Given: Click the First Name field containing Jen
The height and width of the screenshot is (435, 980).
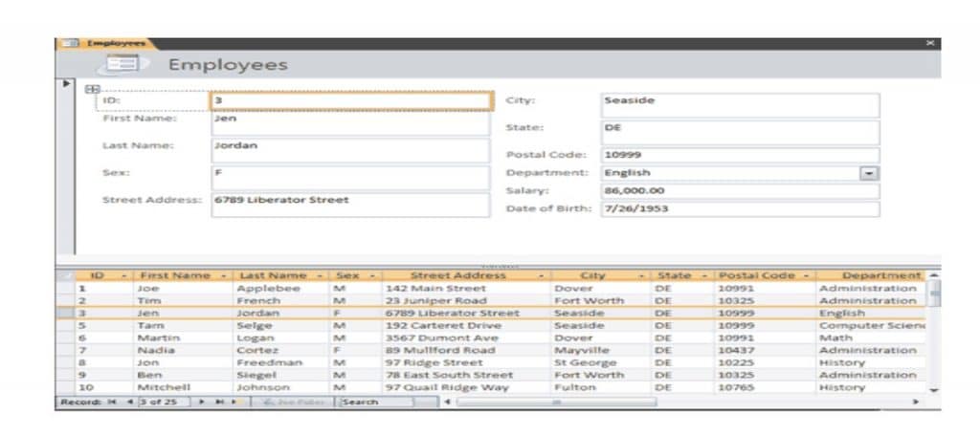Looking at the screenshot, I should click(350, 123).
